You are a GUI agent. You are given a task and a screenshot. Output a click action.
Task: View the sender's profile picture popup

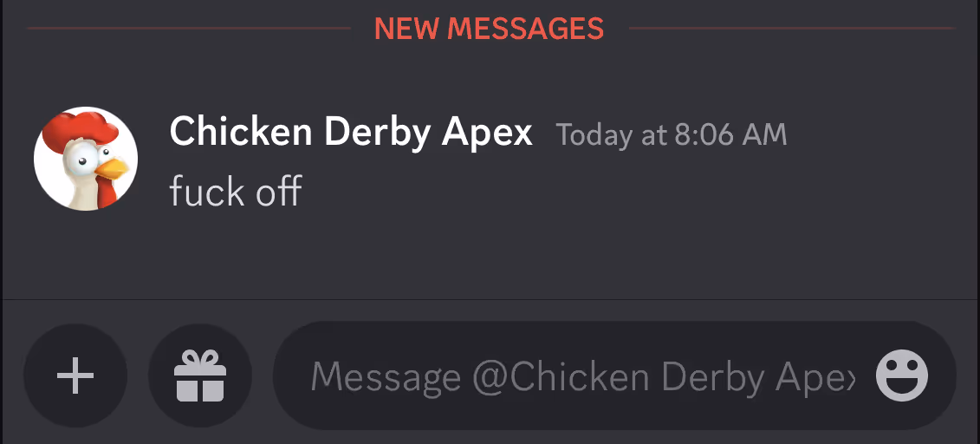pos(86,158)
